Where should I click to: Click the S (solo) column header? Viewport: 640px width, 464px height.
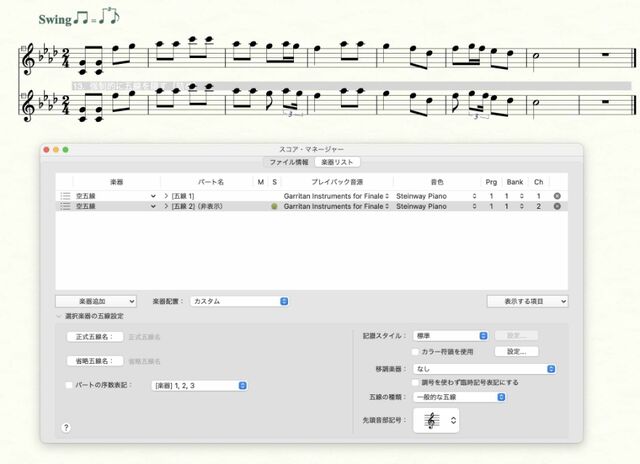point(275,182)
